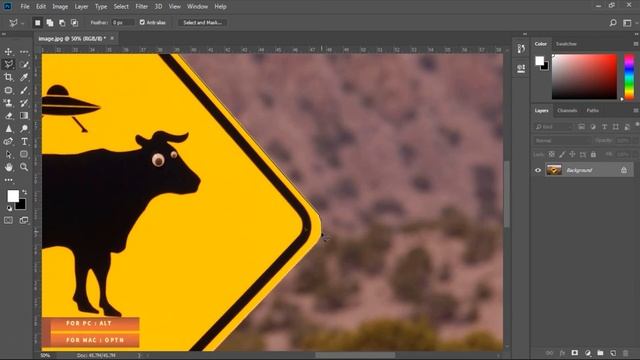Create a new layer
640x360 pixels.
[x=613, y=353]
